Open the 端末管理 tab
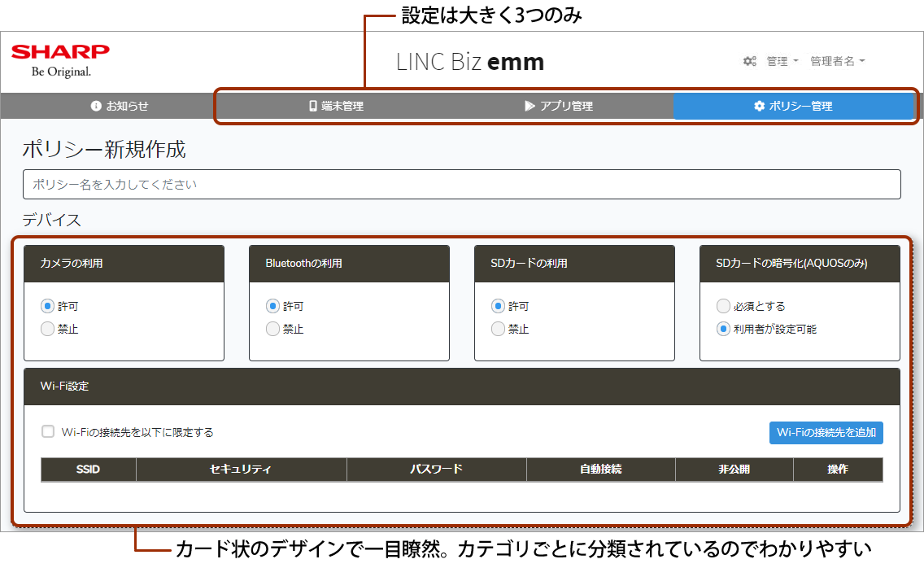This screenshot has height=568, width=924. [x=336, y=106]
